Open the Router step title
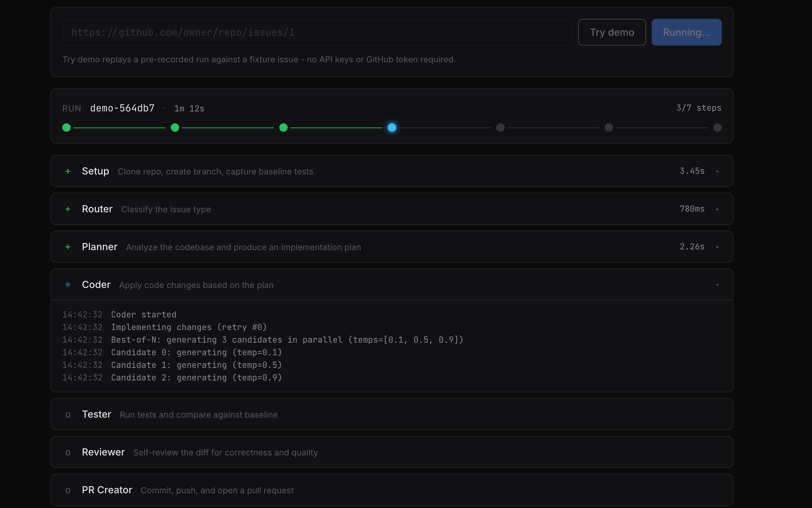Screen dimensions: 812x508 point(97,209)
